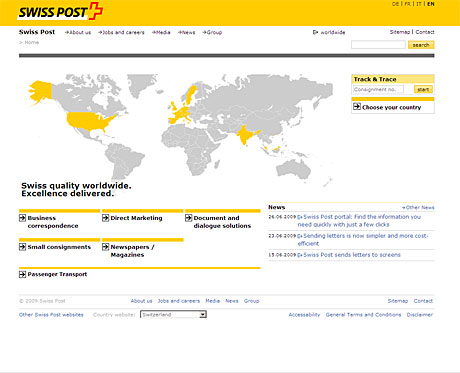The image size is (460, 373).
Task: Click the worldwide link
Action: 333,32
